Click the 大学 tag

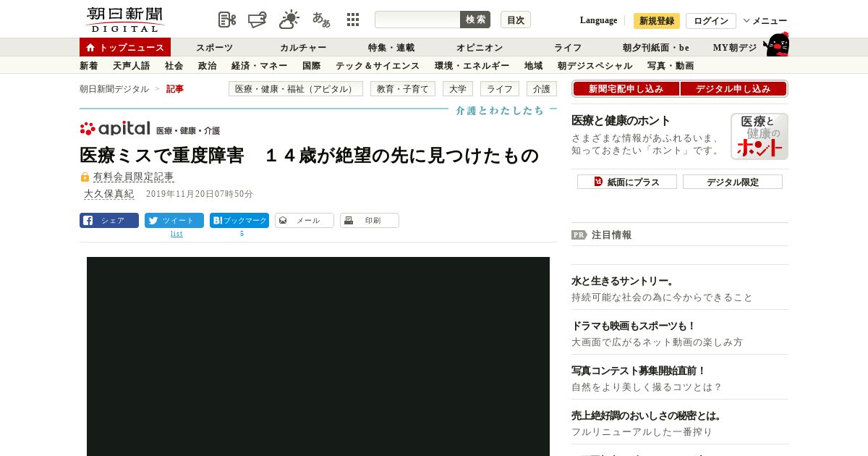coord(458,89)
